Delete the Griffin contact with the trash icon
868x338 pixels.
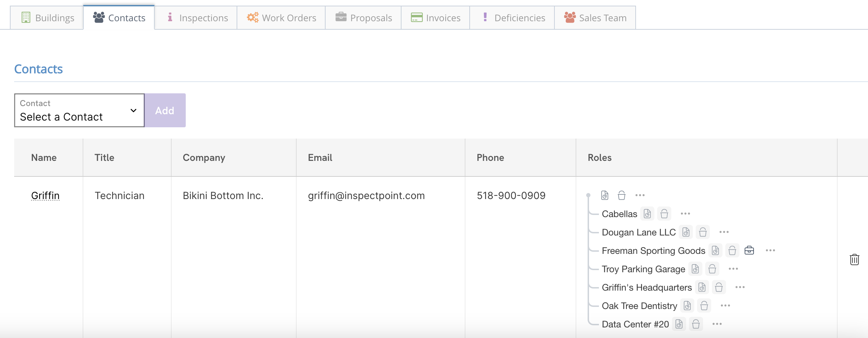coord(855,260)
